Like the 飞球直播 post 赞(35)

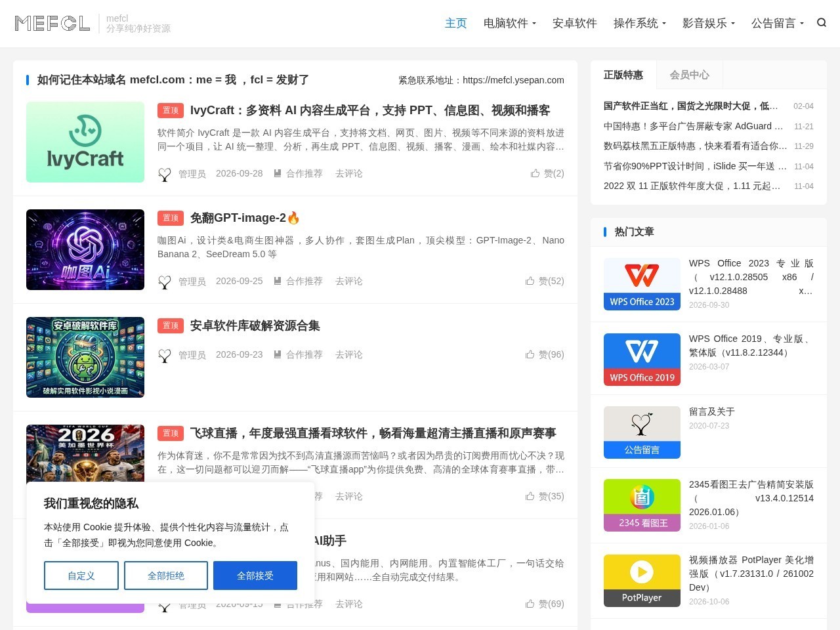(545, 496)
